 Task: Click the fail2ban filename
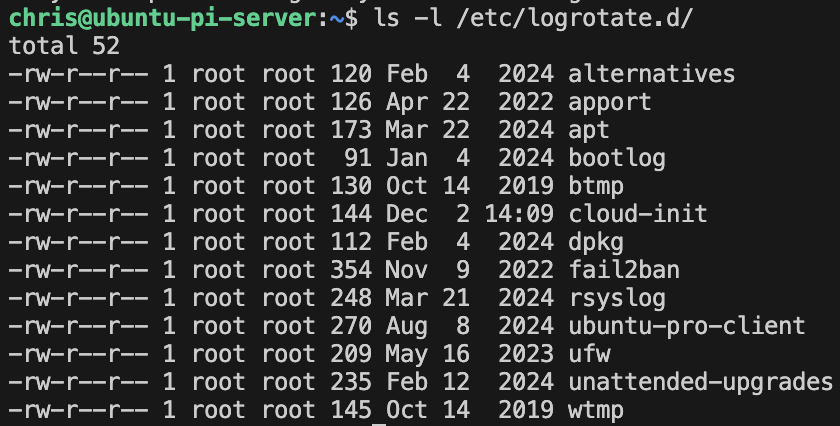(616, 270)
